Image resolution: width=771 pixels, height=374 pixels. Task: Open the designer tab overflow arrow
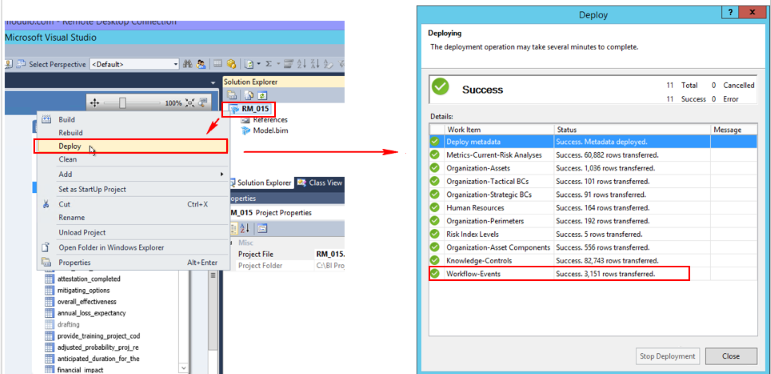(213, 83)
